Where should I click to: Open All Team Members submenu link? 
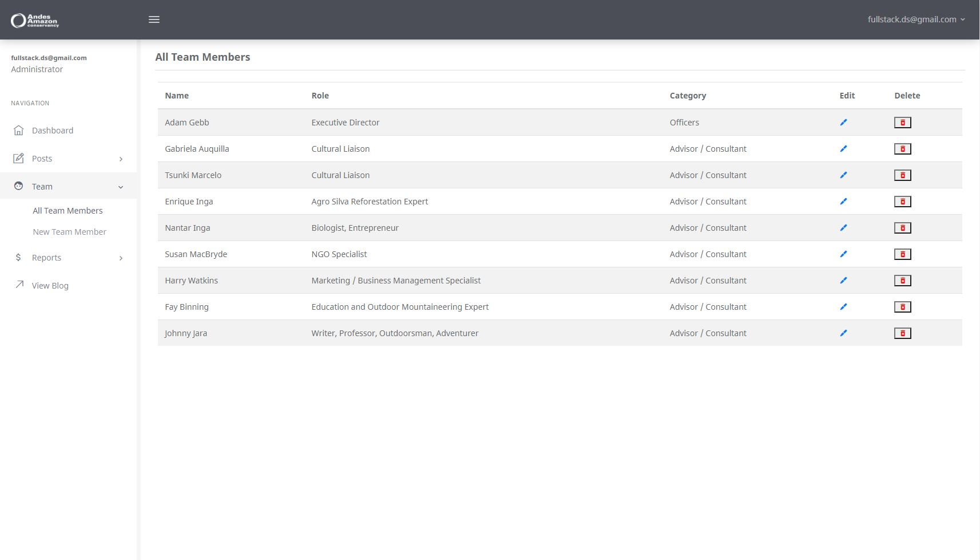[68, 211]
